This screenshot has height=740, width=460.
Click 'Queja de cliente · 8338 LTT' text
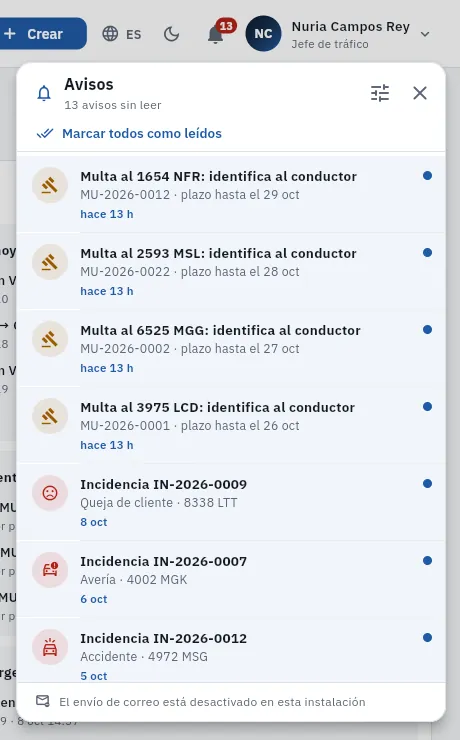pyautogui.click(x=159, y=503)
